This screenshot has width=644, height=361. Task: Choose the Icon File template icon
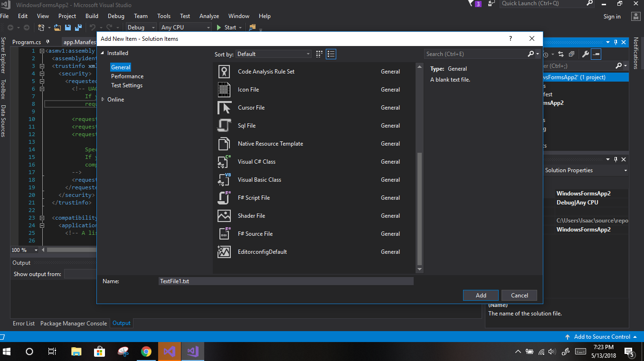click(x=224, y=90)
